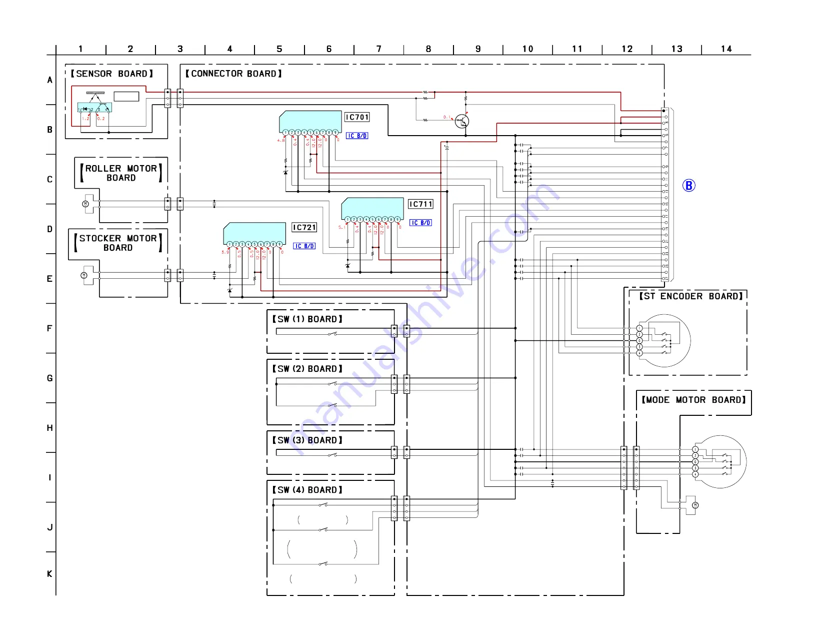Screen dimensions: 840x632
Task: Click the cyan IC701 chip body
Action: coord(310,122)
